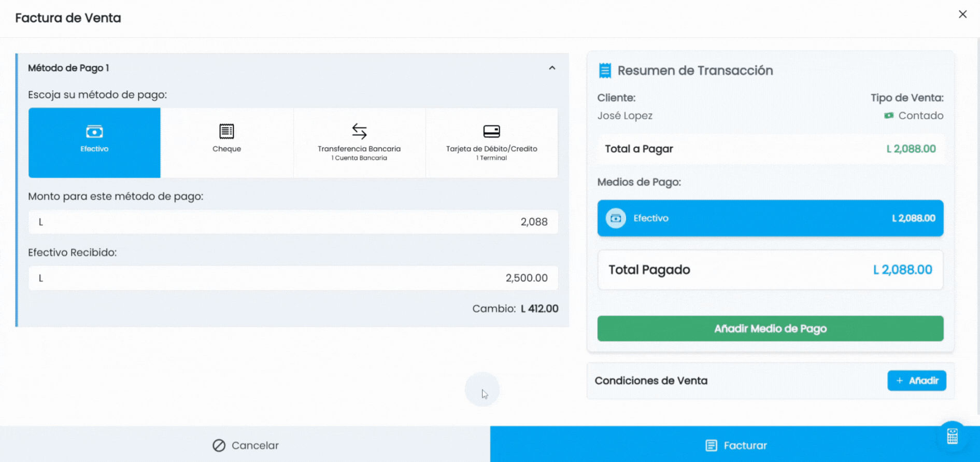
Task: Focus the Efectivo Recibido amount field
Action: 293,278
